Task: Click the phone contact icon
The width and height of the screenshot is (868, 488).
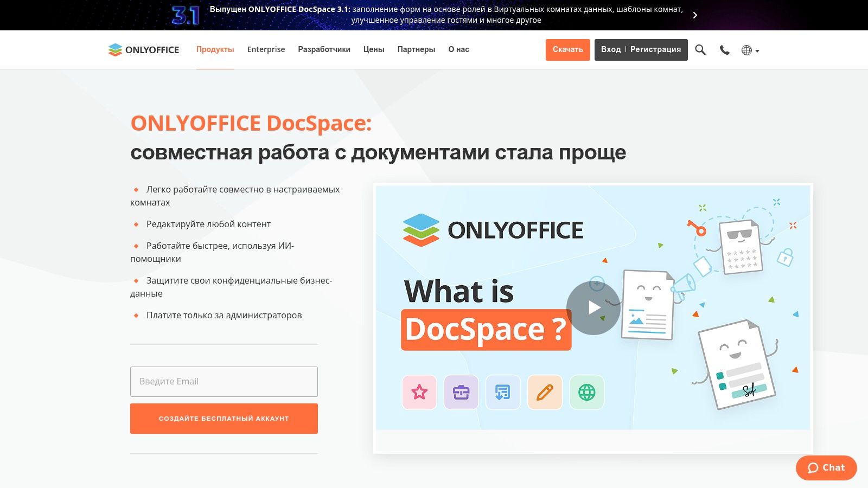Action: (x=724, y=50)
